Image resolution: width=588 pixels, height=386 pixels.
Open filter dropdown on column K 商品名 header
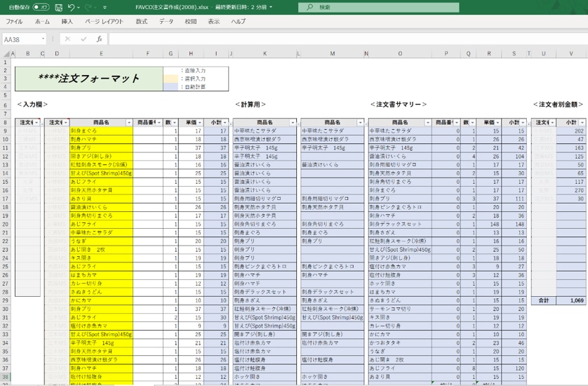293,123
